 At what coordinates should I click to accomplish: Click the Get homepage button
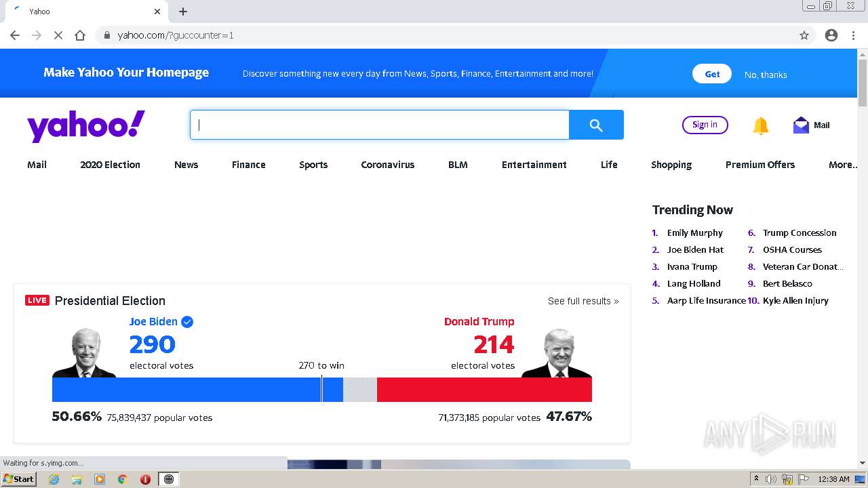712,74
